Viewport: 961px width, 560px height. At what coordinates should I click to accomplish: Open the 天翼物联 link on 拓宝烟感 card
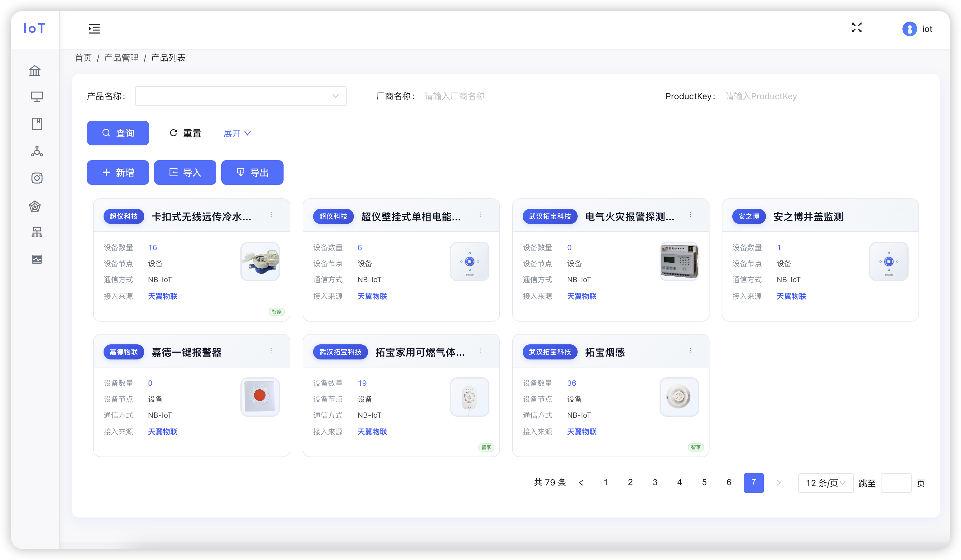coord(581,432)
